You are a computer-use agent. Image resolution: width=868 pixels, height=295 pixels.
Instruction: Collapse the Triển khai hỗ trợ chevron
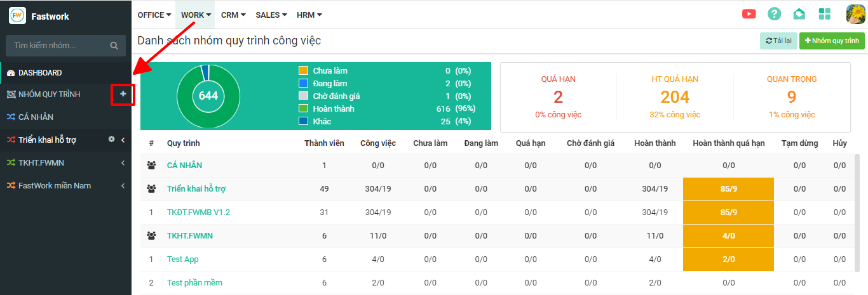coord(123,140)
